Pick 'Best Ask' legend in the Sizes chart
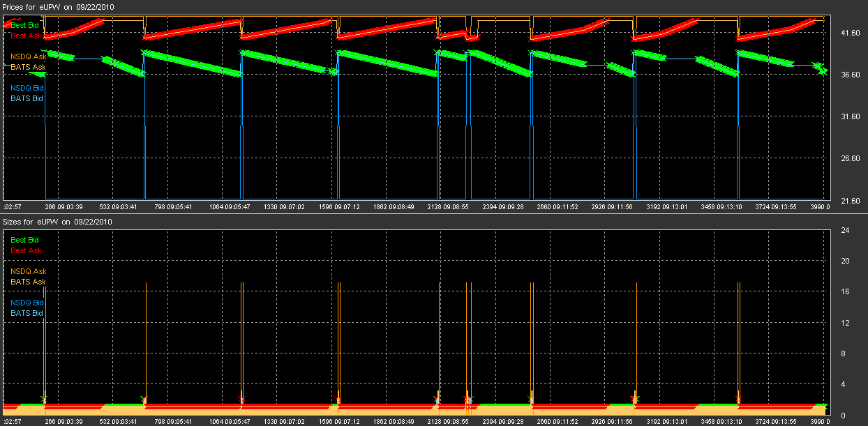868x426 pixels. [x=26, y=250]
